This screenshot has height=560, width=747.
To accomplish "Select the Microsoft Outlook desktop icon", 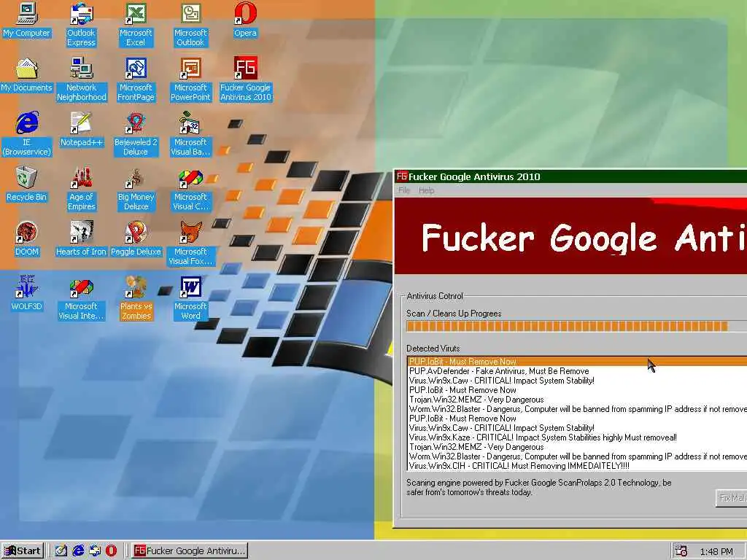I will (190, 24).
